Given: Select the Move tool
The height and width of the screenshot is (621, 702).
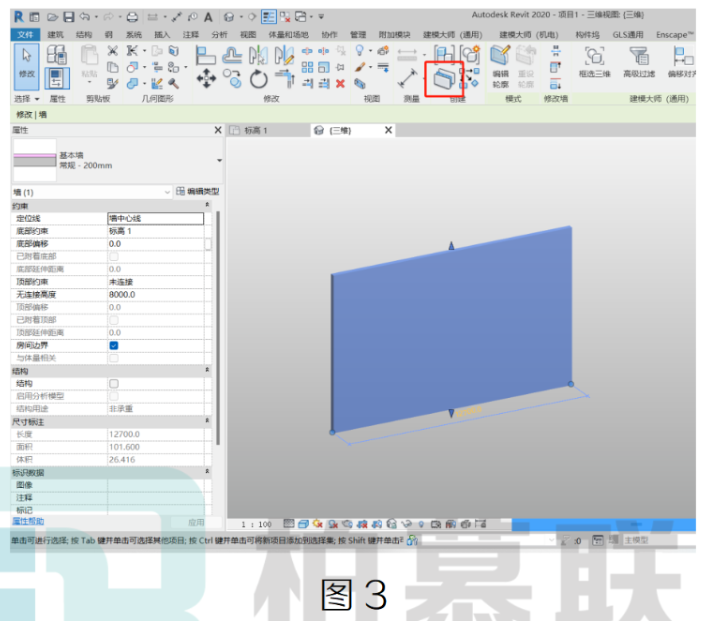Looking at the screenshot, I should pyautogui.click(x=206, y=79).
